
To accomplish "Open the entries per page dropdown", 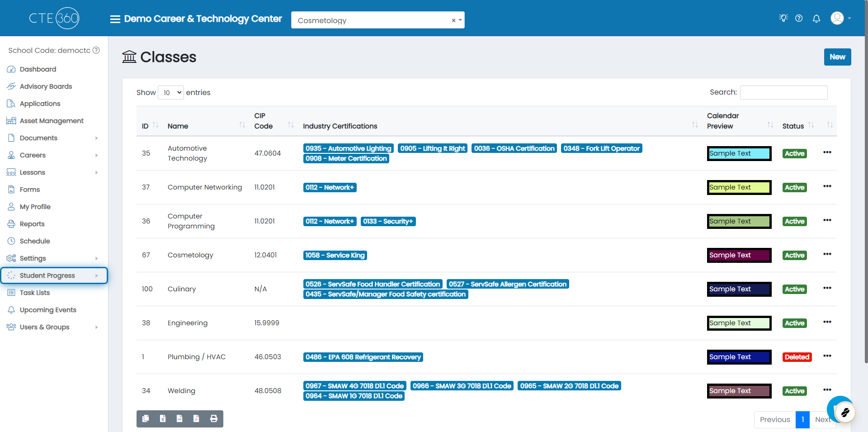I will pos(171,92).
